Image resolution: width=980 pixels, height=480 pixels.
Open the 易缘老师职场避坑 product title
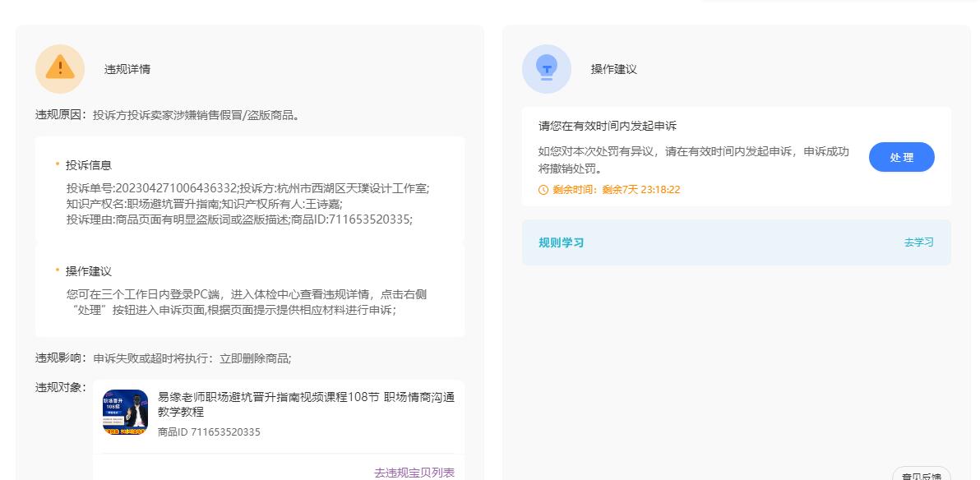coord(306,404)
